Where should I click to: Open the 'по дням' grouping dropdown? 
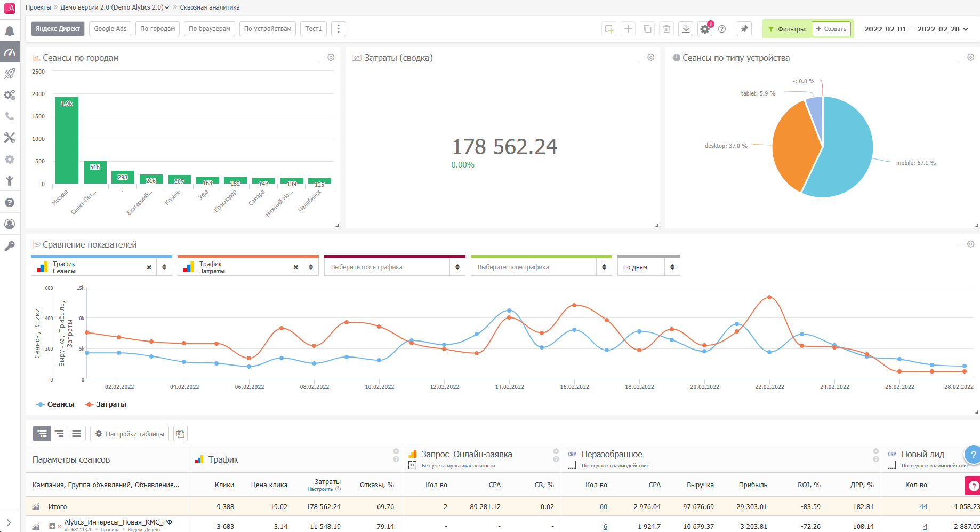click(x=648, y=267)
